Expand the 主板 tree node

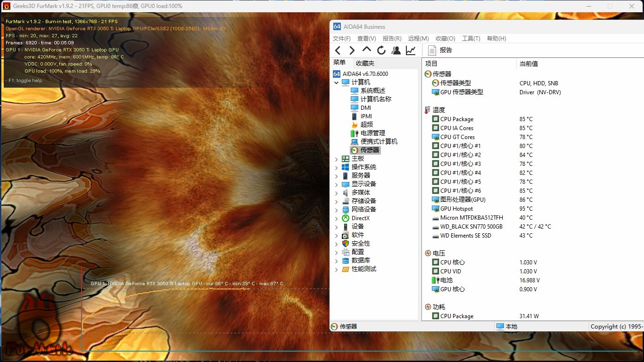coord(336,159)
